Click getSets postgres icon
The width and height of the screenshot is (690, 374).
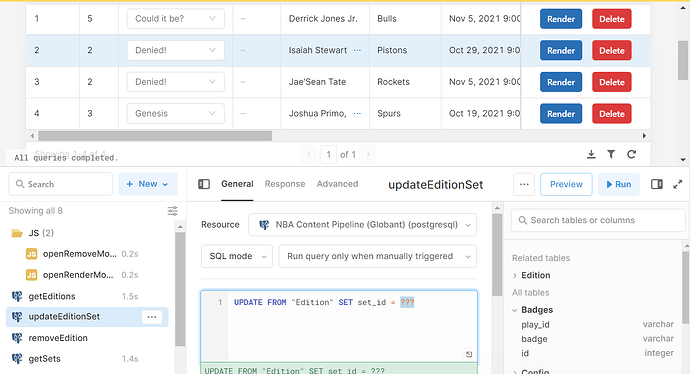(17, 359)
